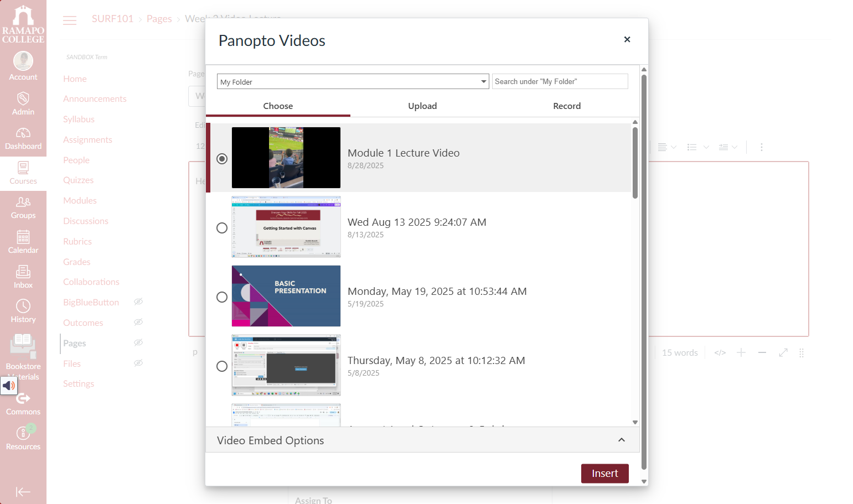
Task: Open the text alignment dropdown in editor
Action: pyautogui.click(x=667, y=147)
